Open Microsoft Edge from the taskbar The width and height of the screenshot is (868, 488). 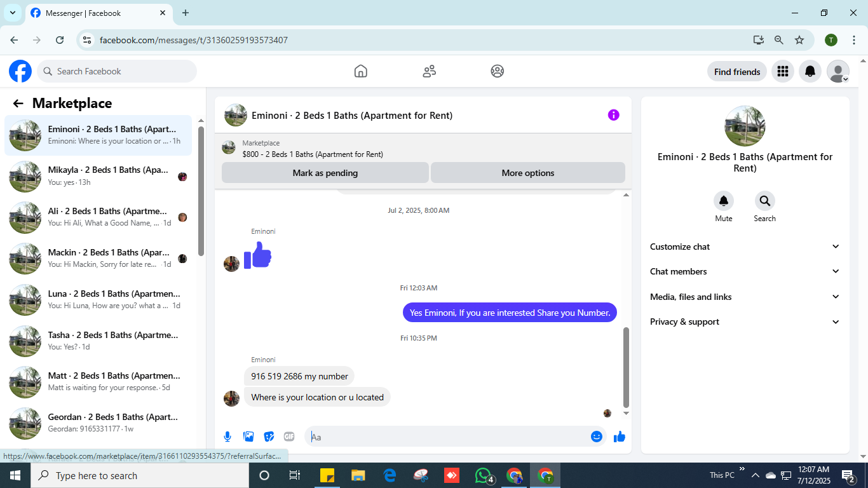click(390, 475)
